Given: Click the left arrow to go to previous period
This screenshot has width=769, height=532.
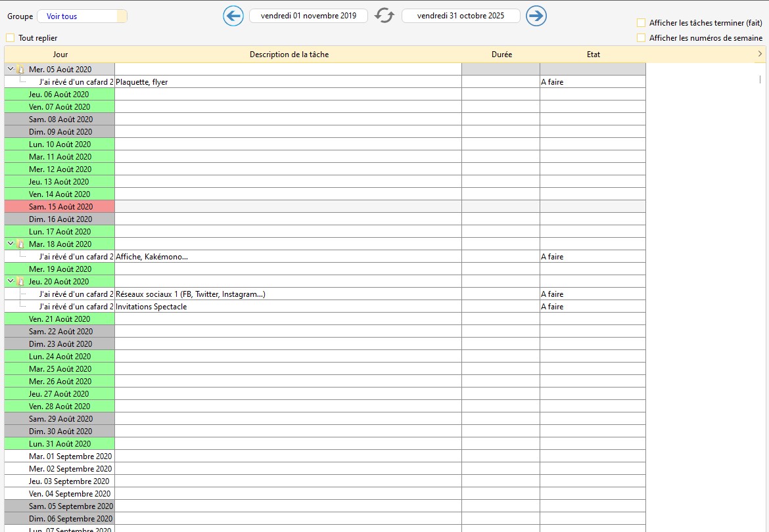Looking at the screenshot, I should click(233, 16).
